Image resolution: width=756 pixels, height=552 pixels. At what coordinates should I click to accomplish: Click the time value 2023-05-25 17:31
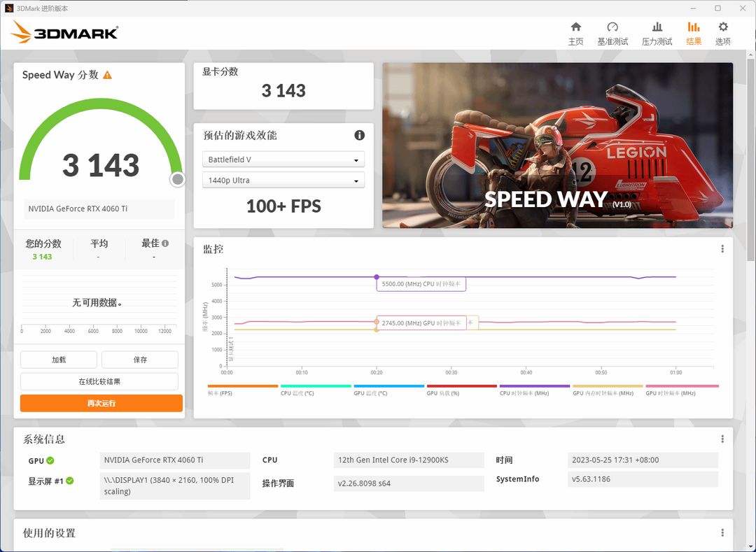coord(643,460)
